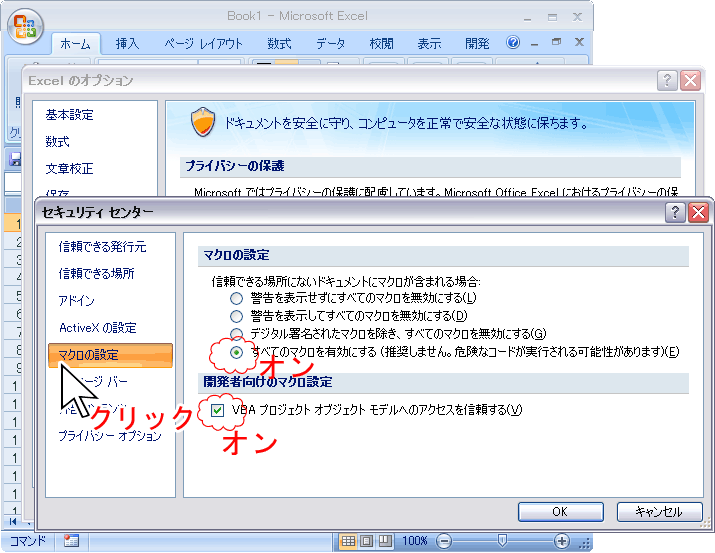The height and width of the screenshot is (553, 715).
Task: Open the 挿入 ribbon tab
Action: pyautogui.click(x=127, y=44)
